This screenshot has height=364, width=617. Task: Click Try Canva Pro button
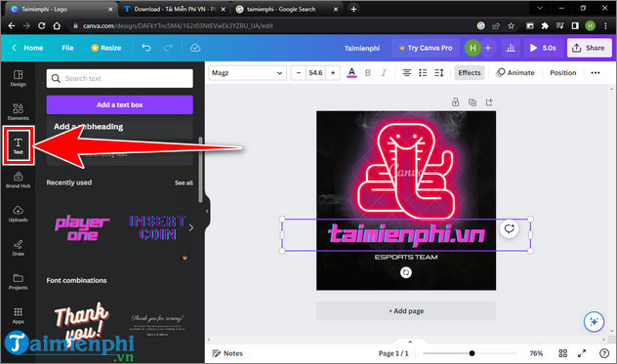pyautogui.click(x=426, y=48)
